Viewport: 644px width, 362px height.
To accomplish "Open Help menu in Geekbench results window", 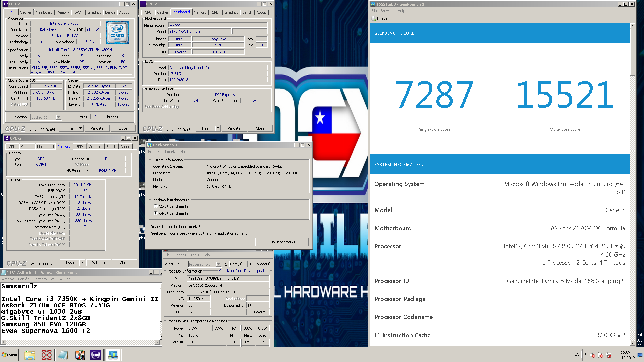I will tap(401, 11).
